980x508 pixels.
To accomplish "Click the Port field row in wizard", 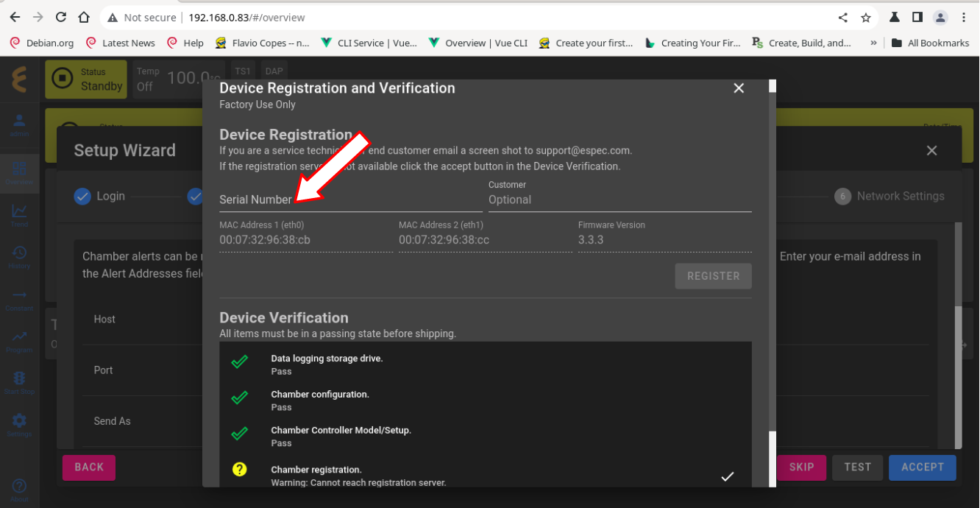I will [143, 370].
